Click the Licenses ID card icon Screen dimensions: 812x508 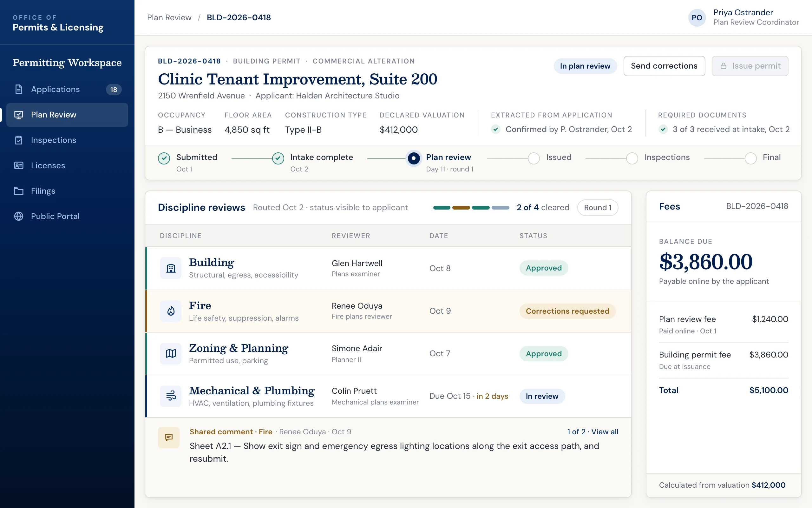pos(19,166)
